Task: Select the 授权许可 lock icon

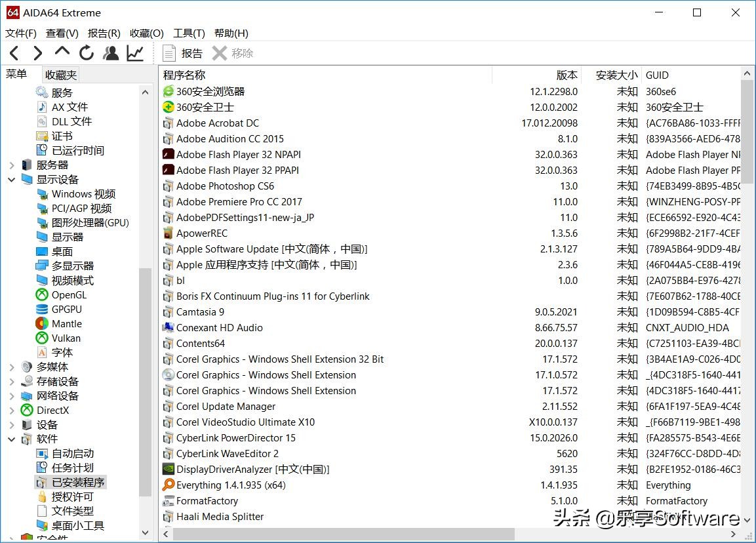Action: pyautogui.click(x=42, y=496)
